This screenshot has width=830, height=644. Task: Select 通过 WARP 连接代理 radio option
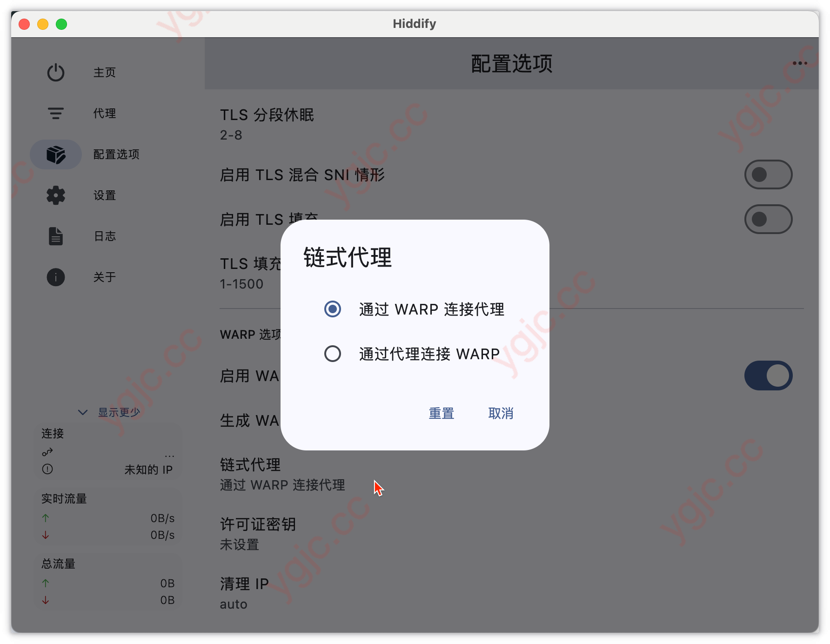click(332, 310)
